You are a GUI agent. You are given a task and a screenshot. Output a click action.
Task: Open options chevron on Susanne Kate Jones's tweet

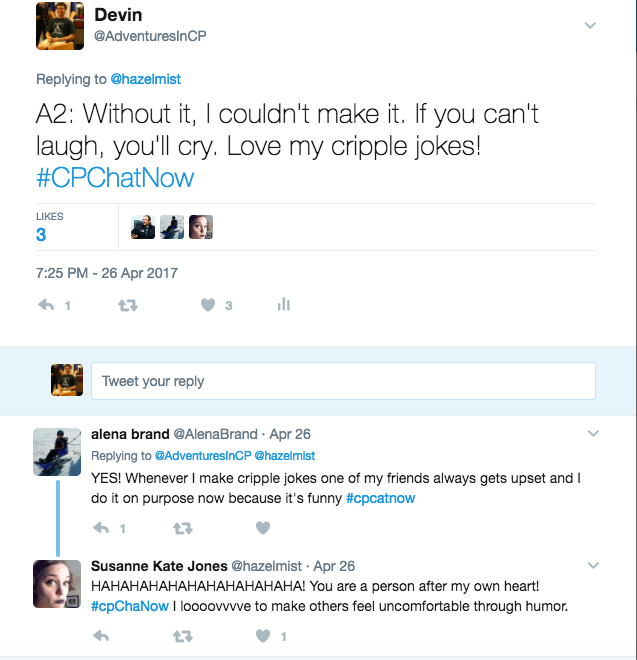[x=592, y=565]
